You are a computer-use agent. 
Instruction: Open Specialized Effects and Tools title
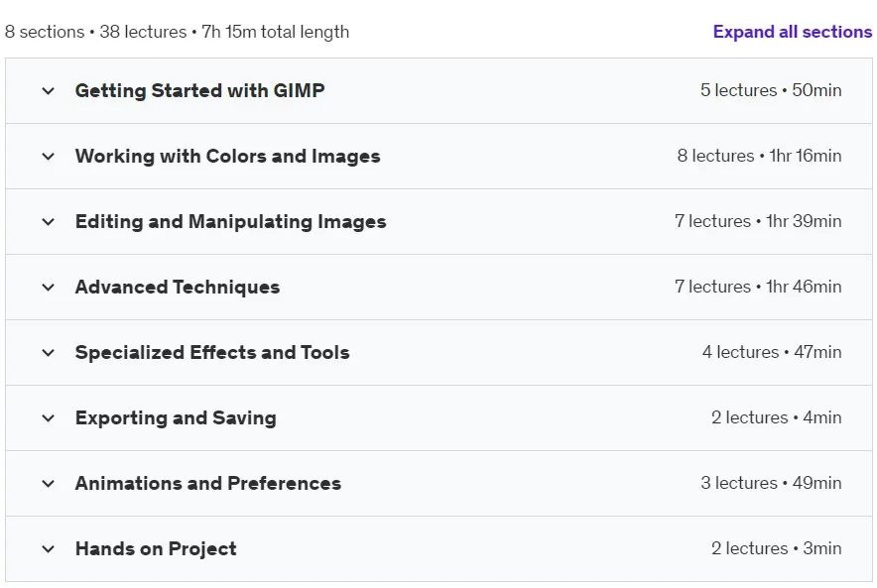(x=212, y=352)
